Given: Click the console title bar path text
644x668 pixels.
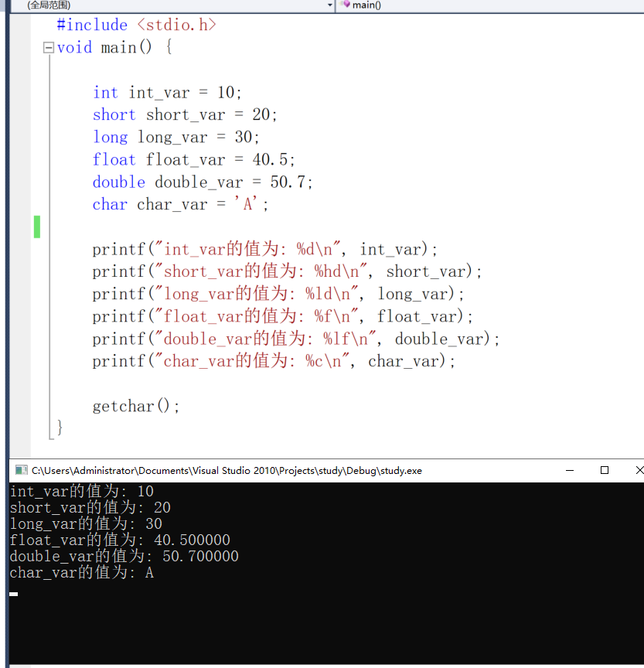Looking at the screenshot, I should [227, 471].
